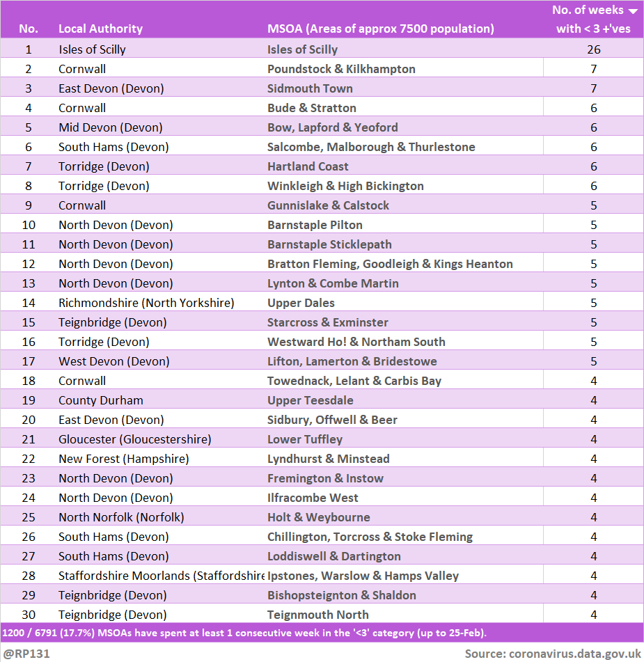Select the County Durham cell

[x=101, y=400]
